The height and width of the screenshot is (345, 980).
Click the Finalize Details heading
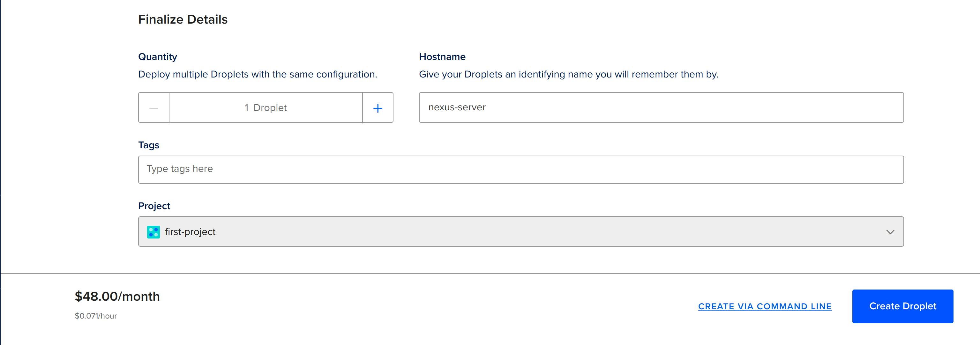click(183, 19)
